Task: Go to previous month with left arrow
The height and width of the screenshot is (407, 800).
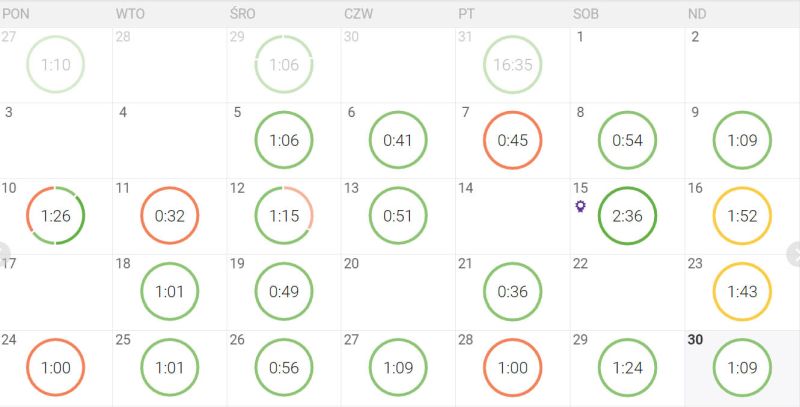Action: point(4,252)
